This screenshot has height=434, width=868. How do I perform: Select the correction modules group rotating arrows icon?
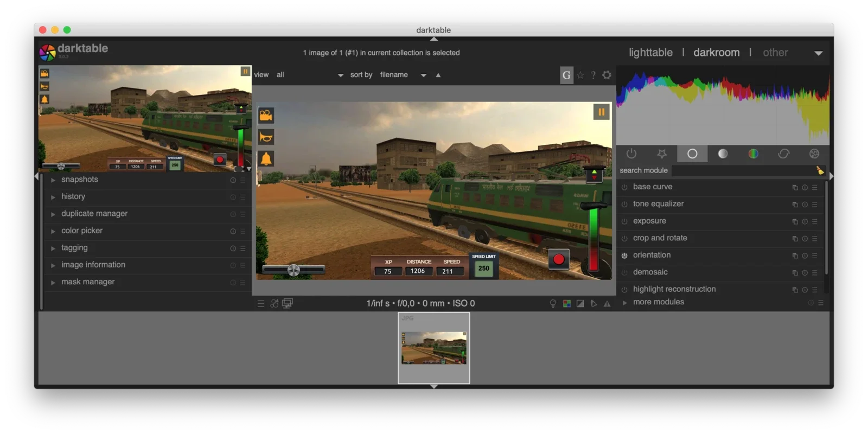[783, 154]
